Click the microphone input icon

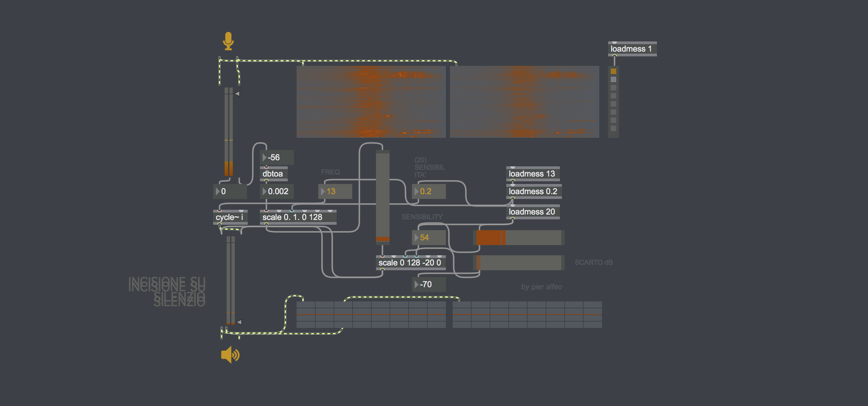coord(228,41)
